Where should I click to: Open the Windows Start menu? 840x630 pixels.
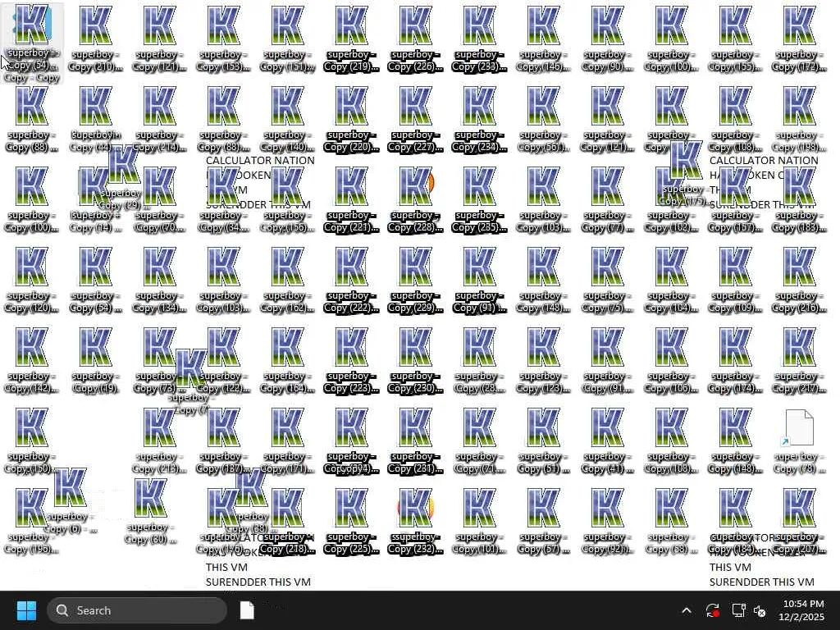coord(26,610)
